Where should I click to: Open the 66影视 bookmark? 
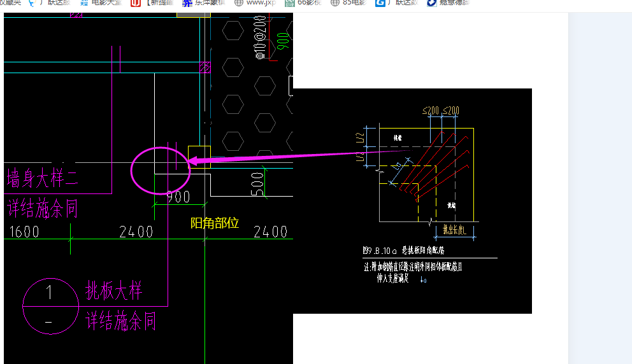point(303,3)
